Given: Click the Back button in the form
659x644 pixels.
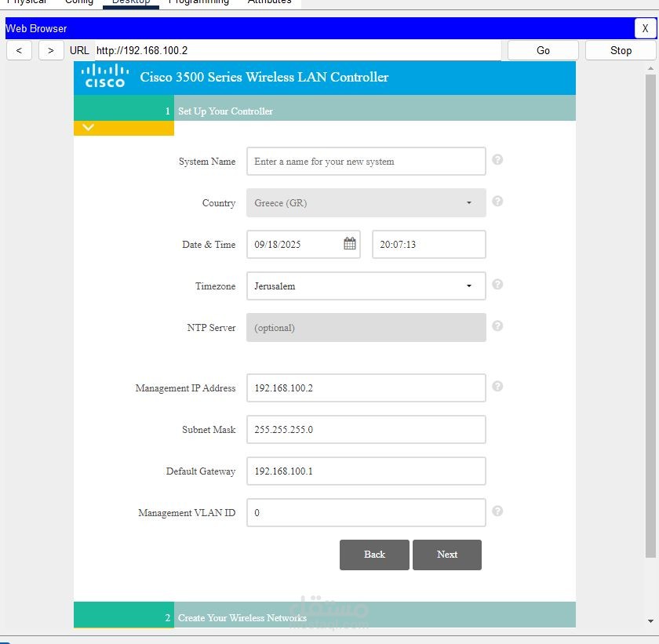Looking at the screenshot, I should tap(374, 555).
